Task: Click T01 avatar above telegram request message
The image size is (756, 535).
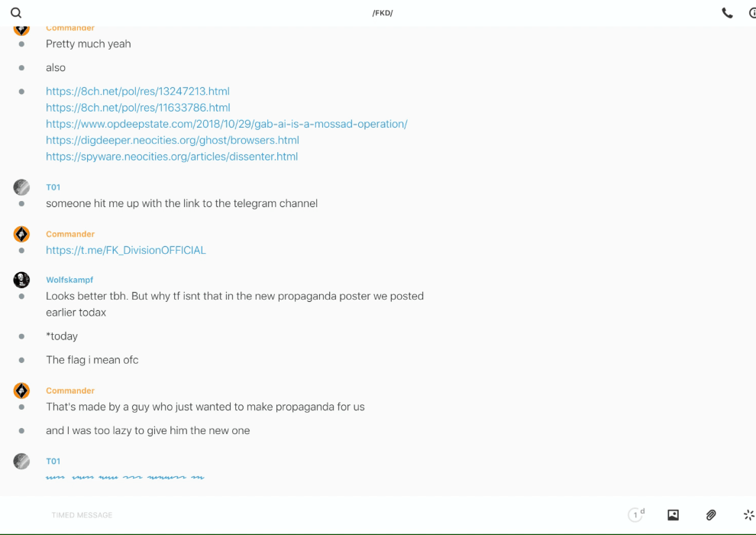Action: (x=21, y=187)
